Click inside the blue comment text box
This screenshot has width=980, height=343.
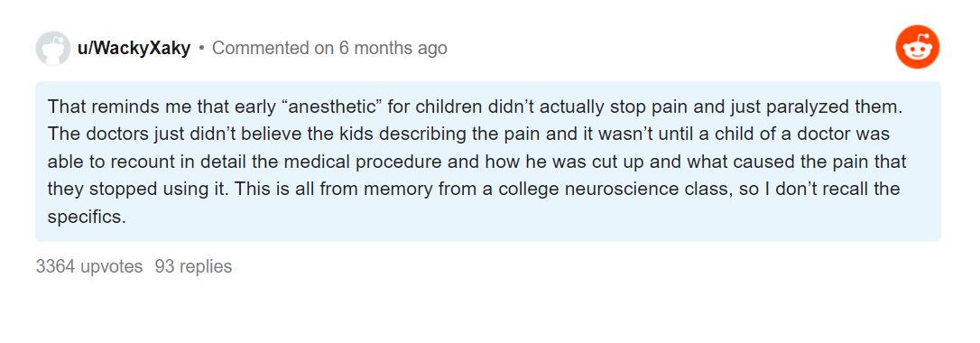pos(488,162)
